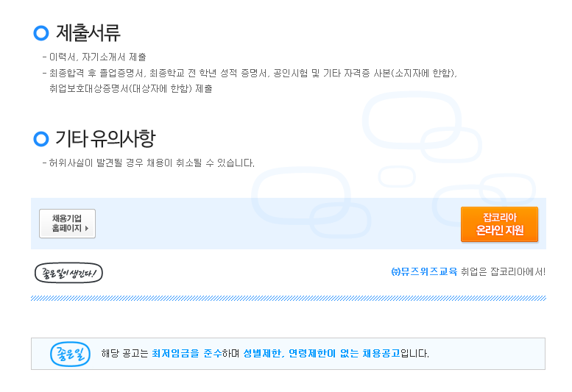Click the blue 최저임금을 준수 highlighted text

(x=187, y=353)
